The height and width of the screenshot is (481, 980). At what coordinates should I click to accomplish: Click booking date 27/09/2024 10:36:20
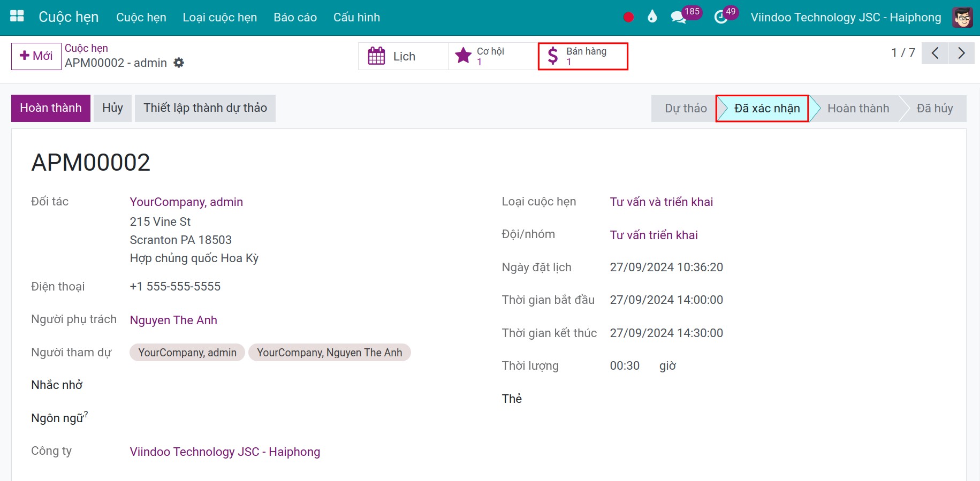(666, 267)
